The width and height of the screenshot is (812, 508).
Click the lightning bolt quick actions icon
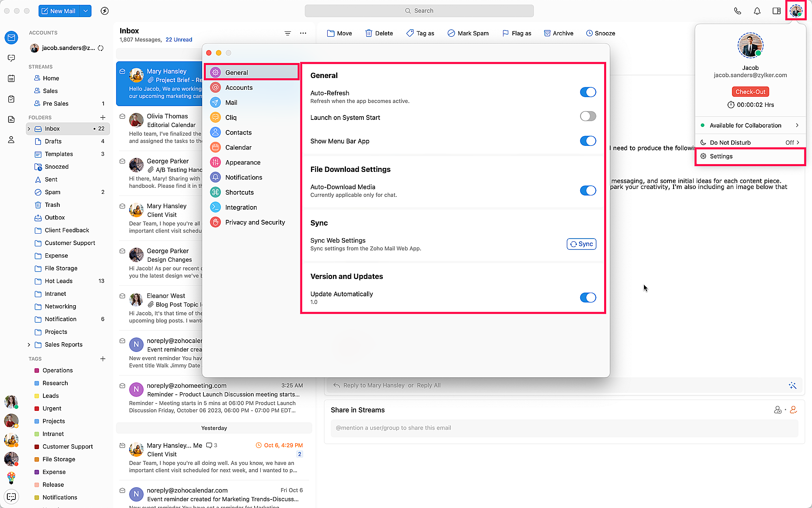click(x=104, y=11)
